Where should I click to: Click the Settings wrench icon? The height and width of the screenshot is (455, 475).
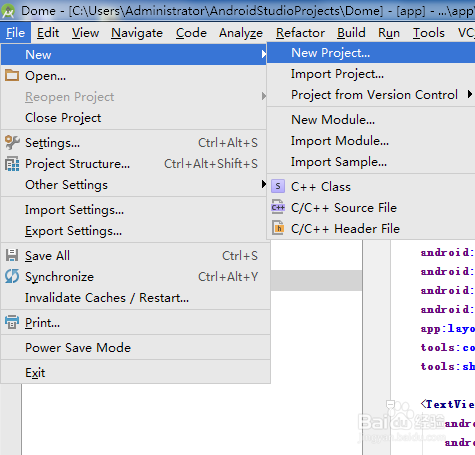12,142
